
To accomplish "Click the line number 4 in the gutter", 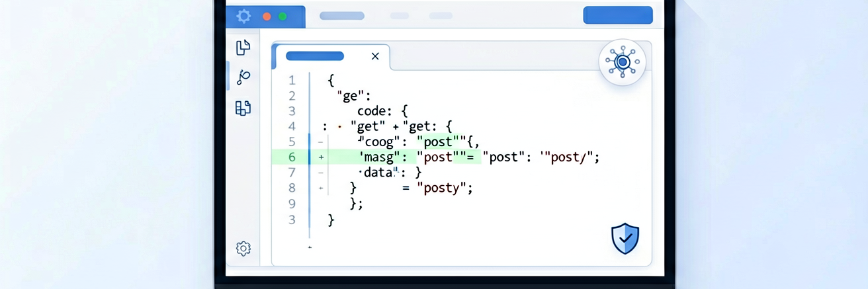I will pos(292,126).
